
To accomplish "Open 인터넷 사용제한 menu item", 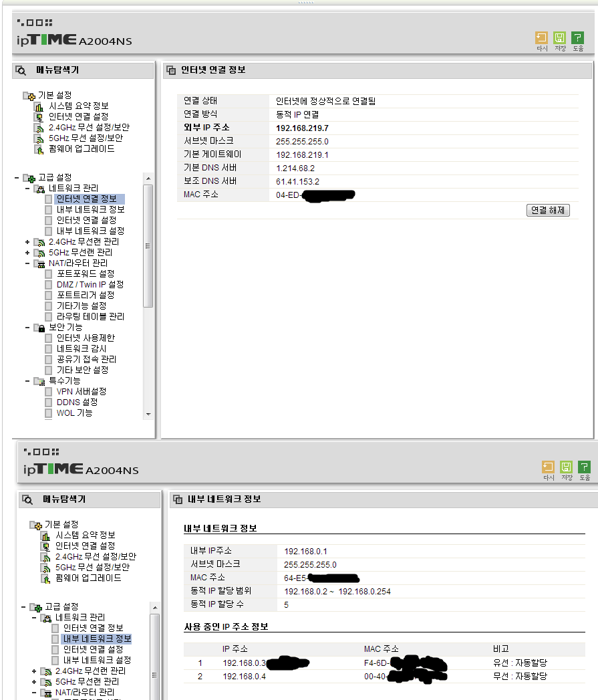I will click(86, 338).
